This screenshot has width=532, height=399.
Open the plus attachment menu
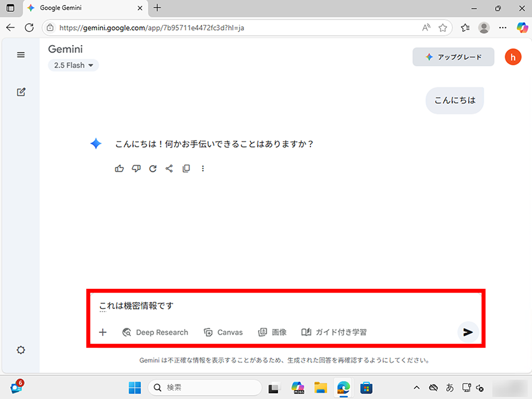pyautogui.click(x=103, y=332)
